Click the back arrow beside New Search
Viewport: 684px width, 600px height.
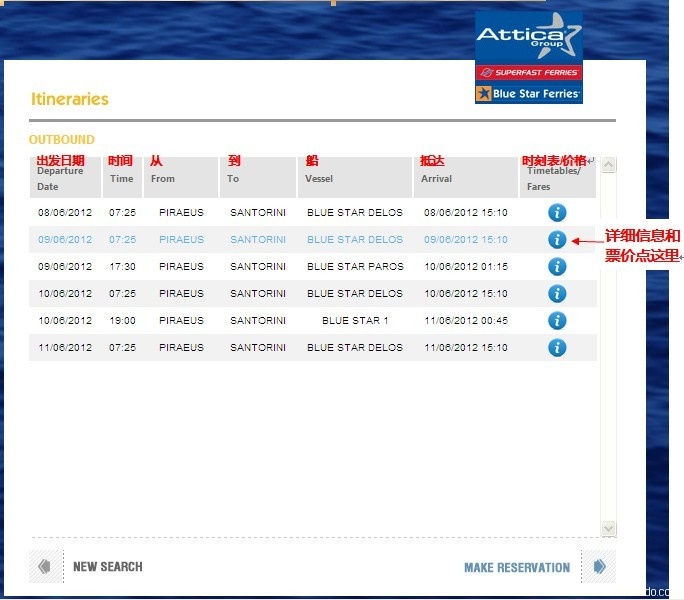click(45, 566)
